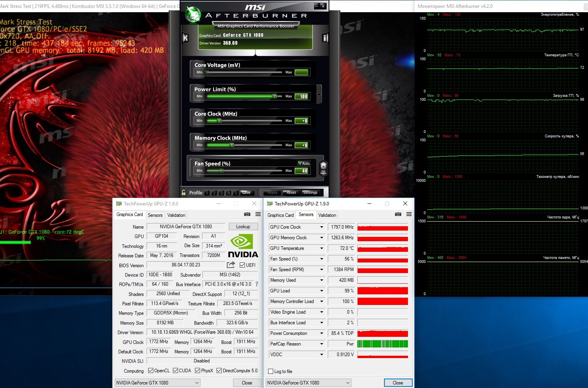
Task: Open the GPU selector dropdown in the Graphics Card window
Action: 157,382
